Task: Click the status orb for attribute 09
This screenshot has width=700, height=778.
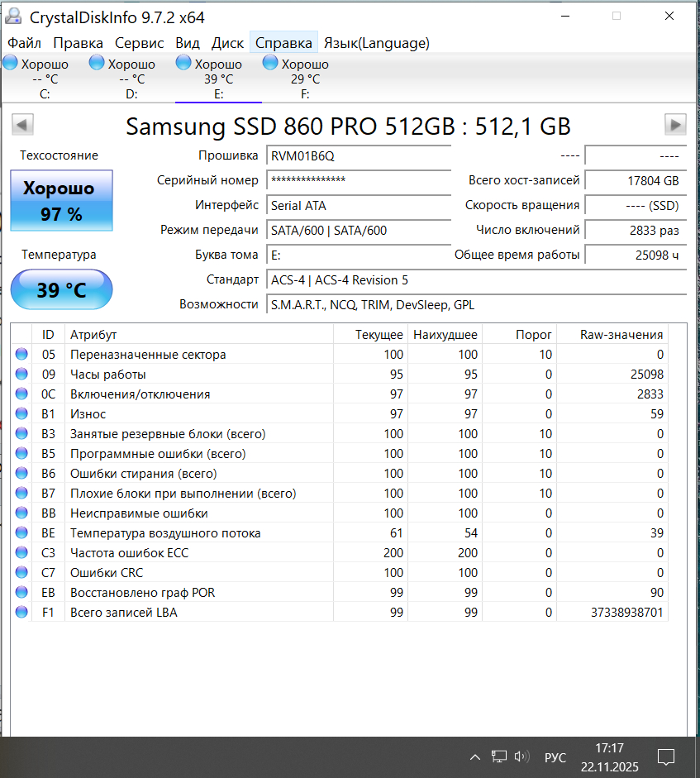Action: (21, 374)
